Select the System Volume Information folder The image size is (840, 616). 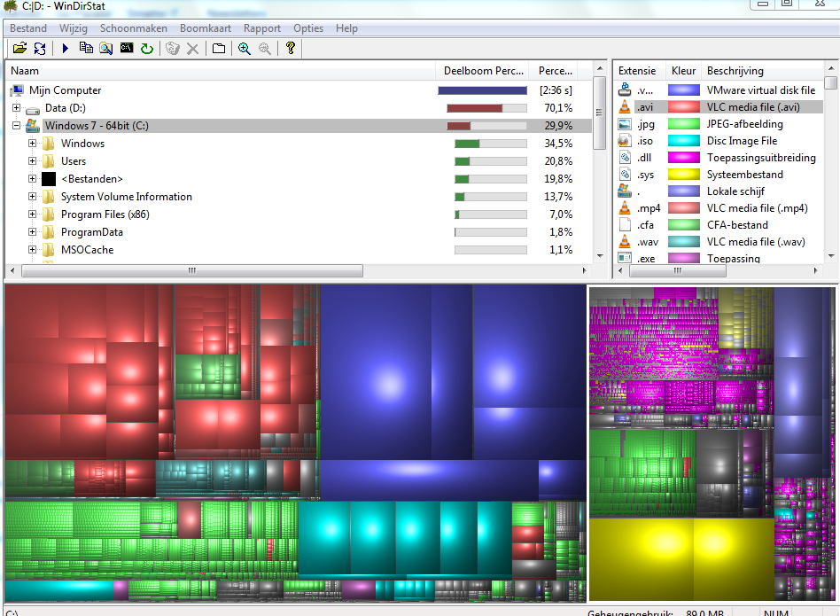[x=126, y=197]
